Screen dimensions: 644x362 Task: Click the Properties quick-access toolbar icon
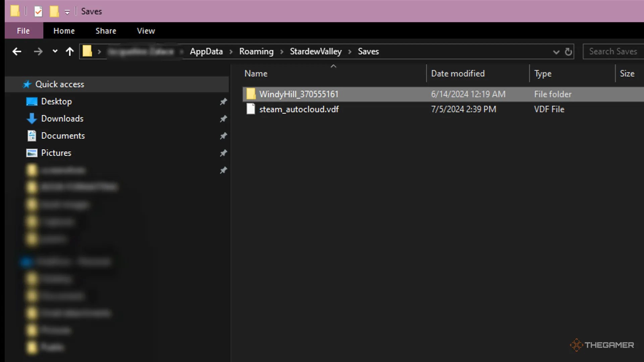tap(38, 12)
